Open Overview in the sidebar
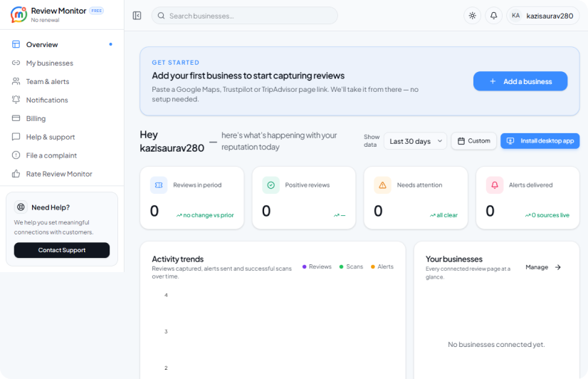 [62, 44]
